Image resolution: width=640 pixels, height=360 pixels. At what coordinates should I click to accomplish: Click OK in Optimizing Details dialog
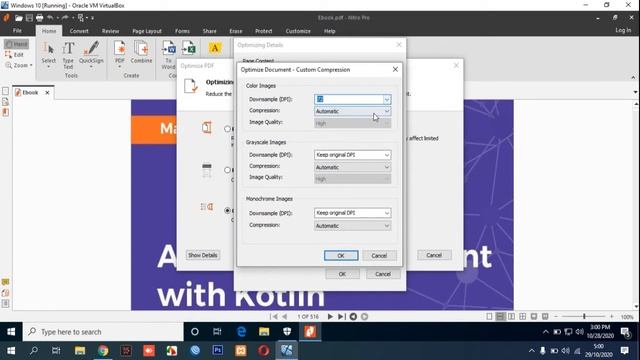[x=342, y=274]
